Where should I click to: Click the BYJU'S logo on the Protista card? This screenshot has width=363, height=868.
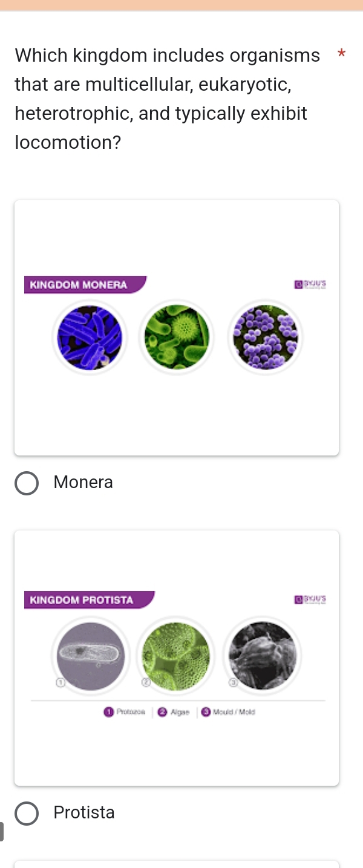pyautogui.click(x=310, y=599)
